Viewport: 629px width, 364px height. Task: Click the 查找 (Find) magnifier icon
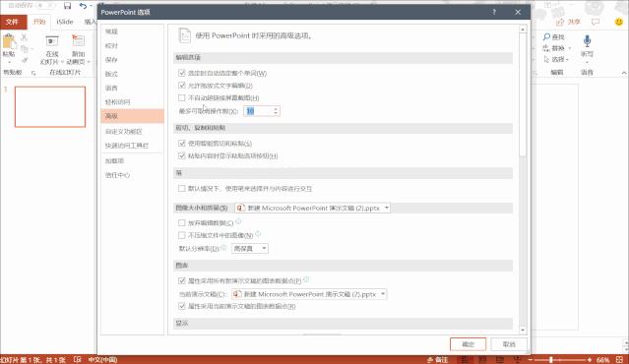point(546,36)
